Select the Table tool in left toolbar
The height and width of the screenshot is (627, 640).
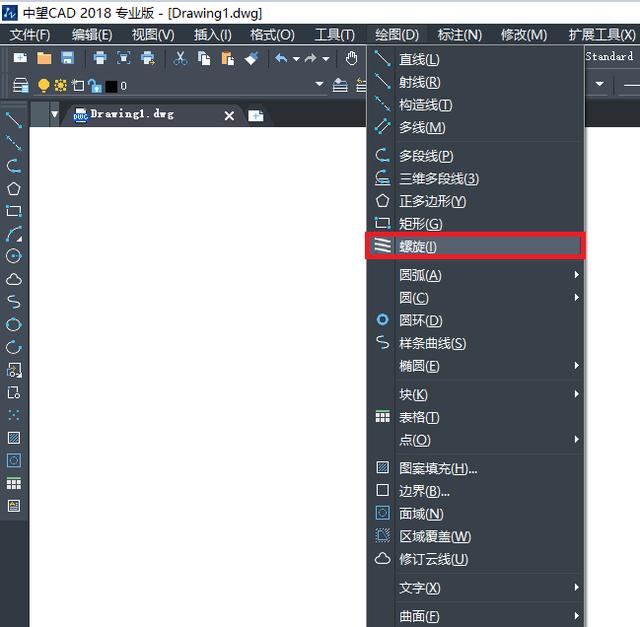coord(14,483)
